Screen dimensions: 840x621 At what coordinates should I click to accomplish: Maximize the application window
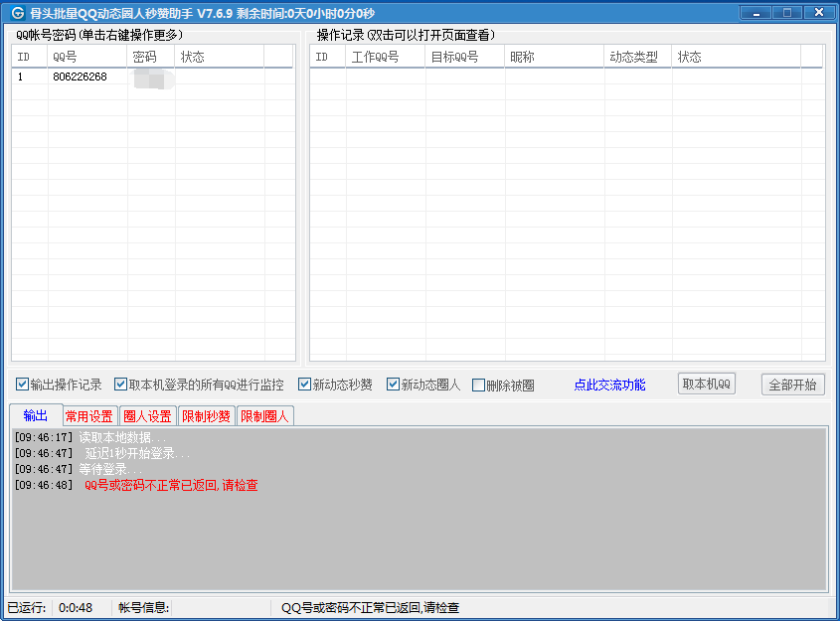click(787, 12)
